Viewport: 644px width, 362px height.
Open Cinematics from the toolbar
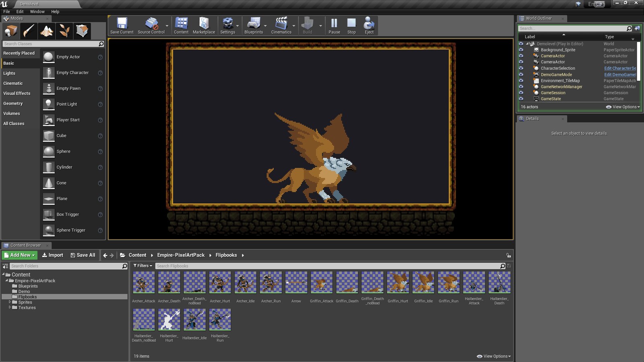coord(281,25)
